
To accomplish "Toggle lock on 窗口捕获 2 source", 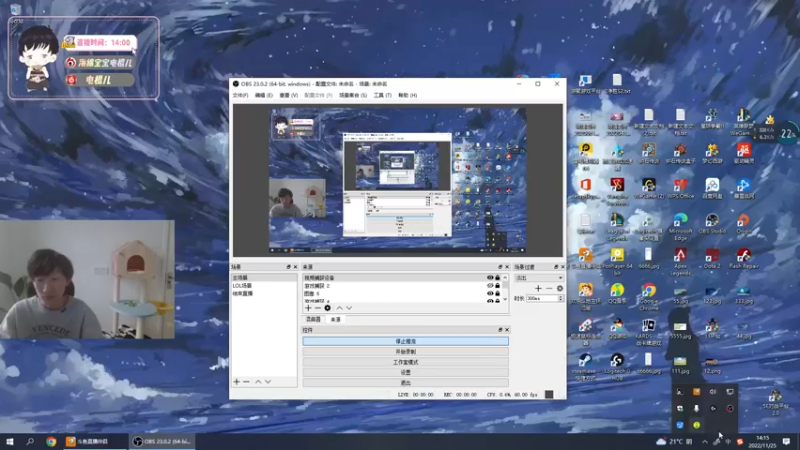I will (497, 286).
